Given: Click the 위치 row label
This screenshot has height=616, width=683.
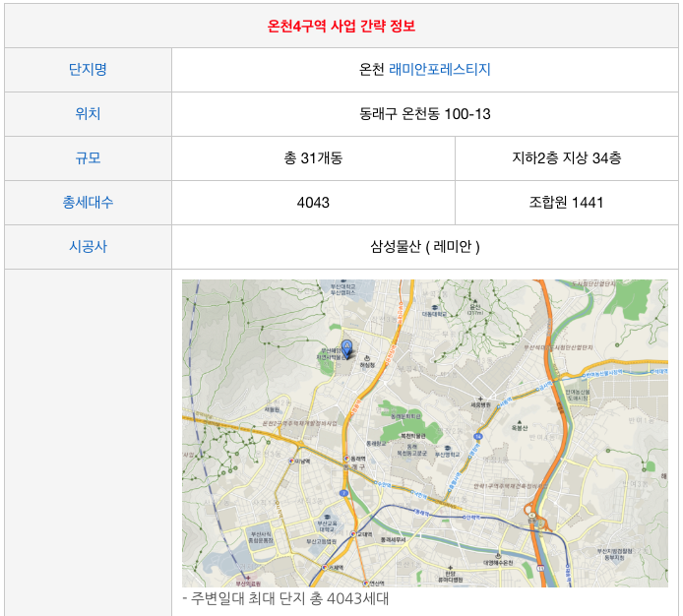Looking at the screenshot, I should (88, 114).
